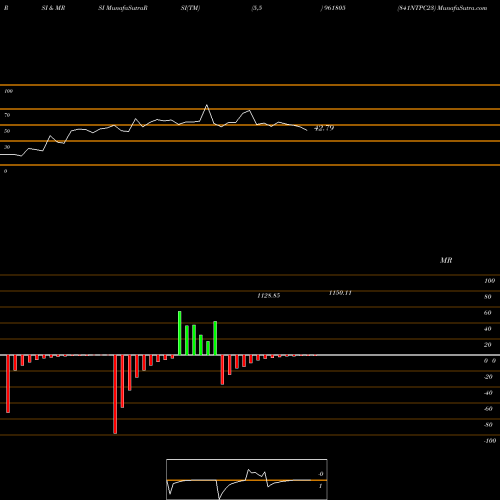Click the longest red histogram bar
This screenshot has width=500, height=500.
pos(115,394)
